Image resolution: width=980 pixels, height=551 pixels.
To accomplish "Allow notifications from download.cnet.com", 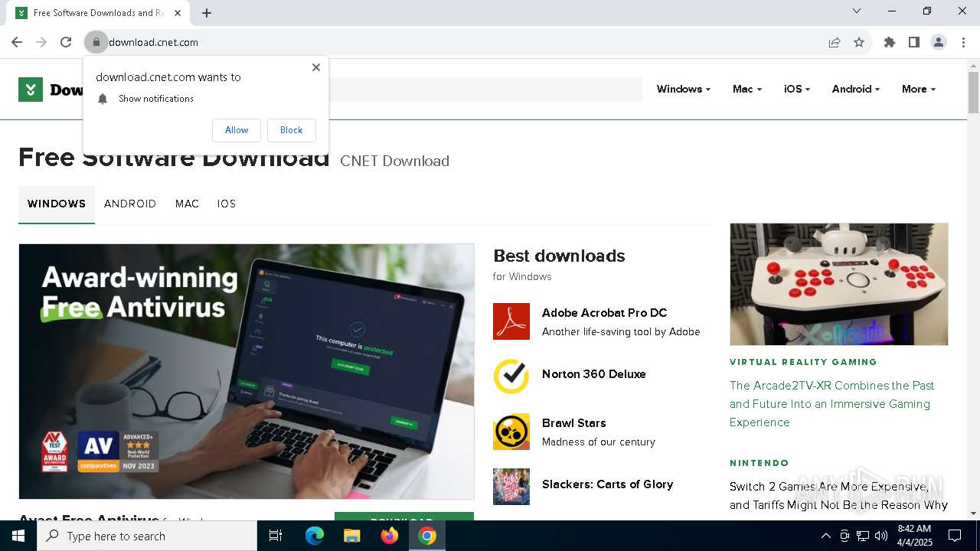I will pos(237,130).
